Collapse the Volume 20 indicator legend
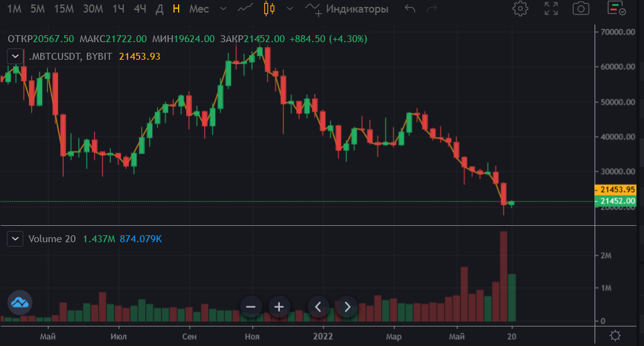 tap(15, 238)
